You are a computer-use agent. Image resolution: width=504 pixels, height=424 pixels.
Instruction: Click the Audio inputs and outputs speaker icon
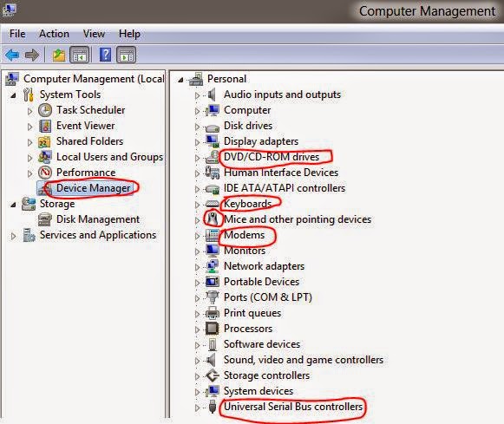[212, 95]
